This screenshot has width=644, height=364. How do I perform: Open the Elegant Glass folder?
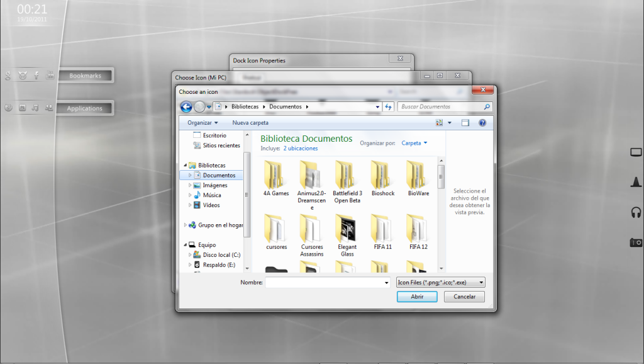pos(347,236)
